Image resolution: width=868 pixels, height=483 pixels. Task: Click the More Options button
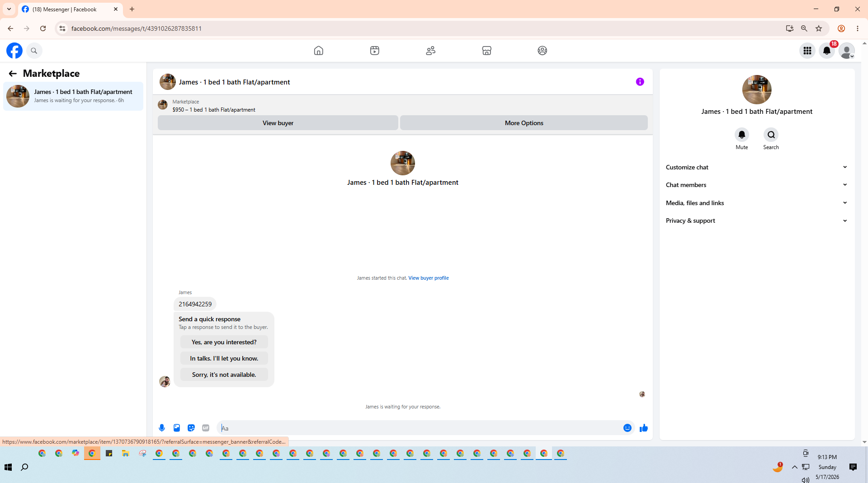524,123
